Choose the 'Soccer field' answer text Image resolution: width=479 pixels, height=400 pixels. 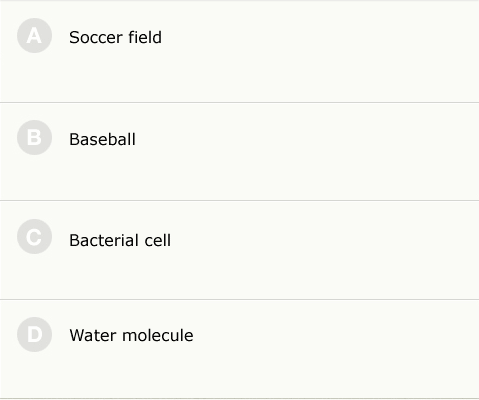point(115,37)
